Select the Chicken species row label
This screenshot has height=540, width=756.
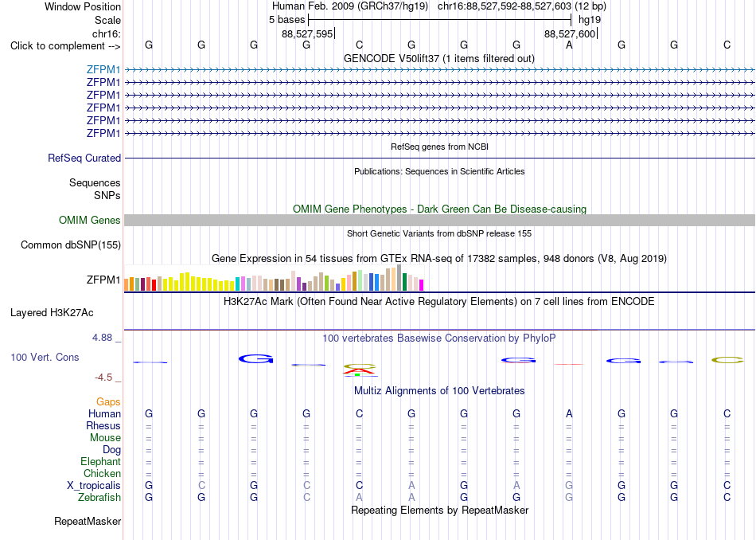click(x=102, y=473)
